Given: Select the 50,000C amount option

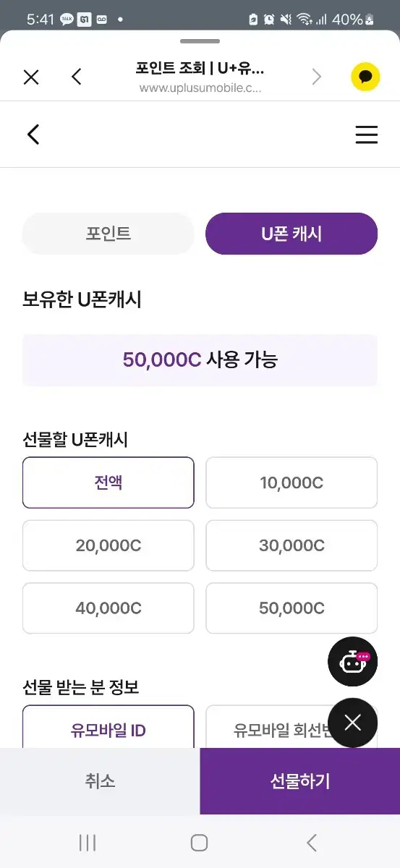Looking at the screenshot, I should (x=292, y=608).
